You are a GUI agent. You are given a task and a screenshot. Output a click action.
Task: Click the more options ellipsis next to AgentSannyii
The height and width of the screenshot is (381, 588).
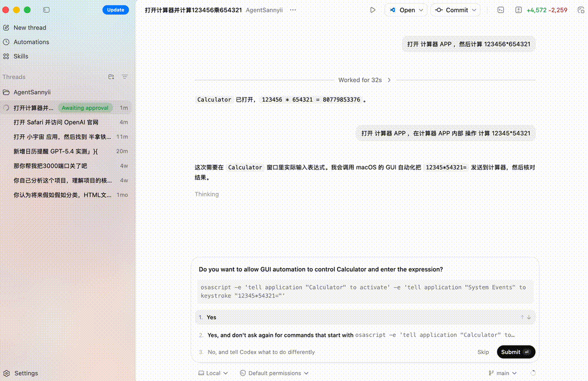[293, 10]
